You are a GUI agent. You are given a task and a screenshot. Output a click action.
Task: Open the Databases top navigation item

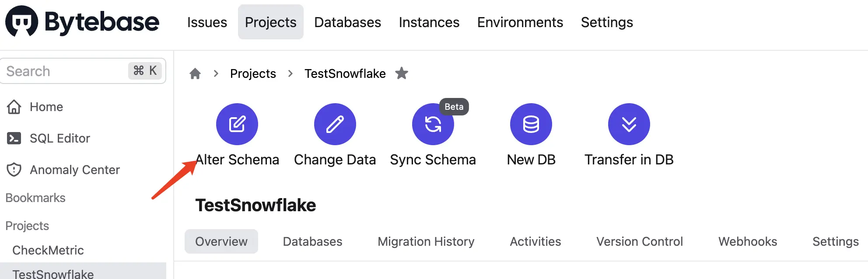click(x=347, y=22)
